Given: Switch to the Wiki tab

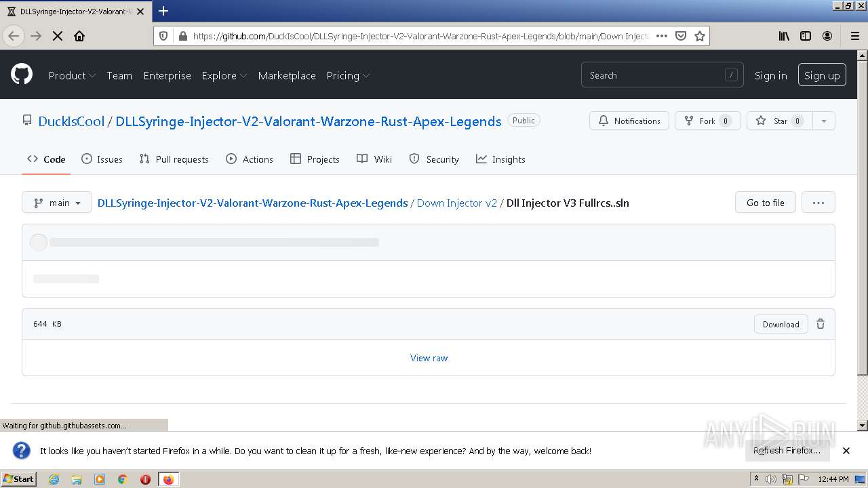Looking at the screenshot, I should tap(374, 159).
